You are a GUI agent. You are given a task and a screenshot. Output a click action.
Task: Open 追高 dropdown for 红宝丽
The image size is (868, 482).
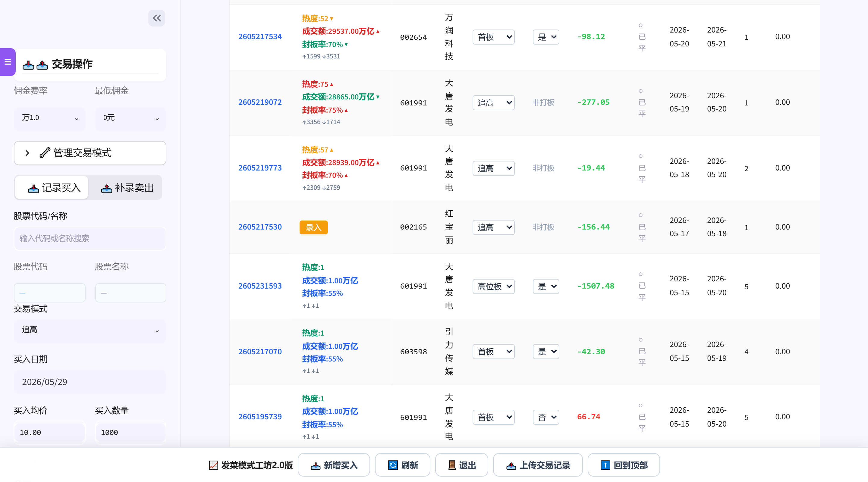(x=493, y=227)
